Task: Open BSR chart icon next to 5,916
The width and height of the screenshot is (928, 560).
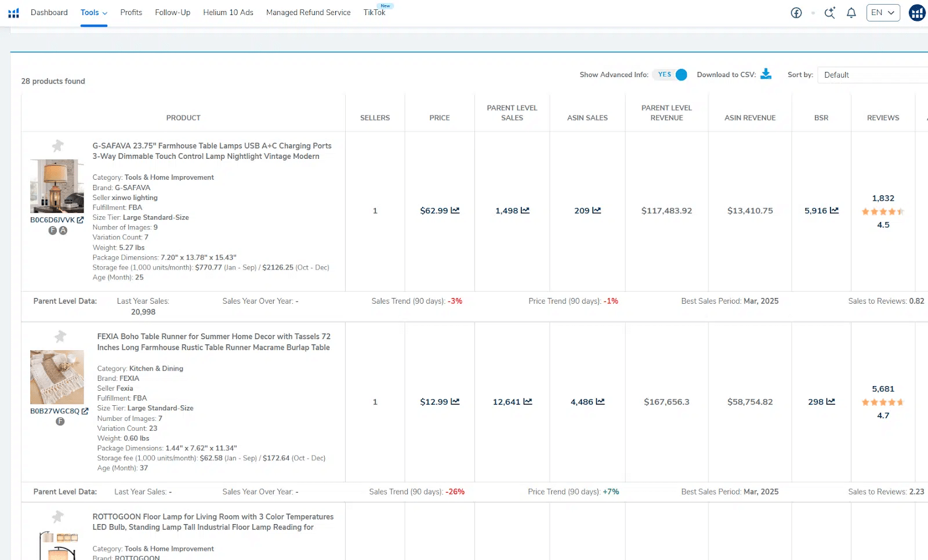Action: (834, 210)
